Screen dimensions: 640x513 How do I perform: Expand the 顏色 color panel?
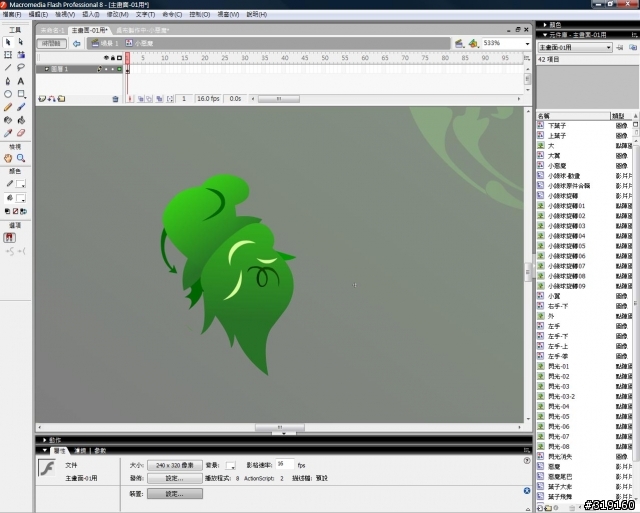pyautogui.click(x=545, y=25)
